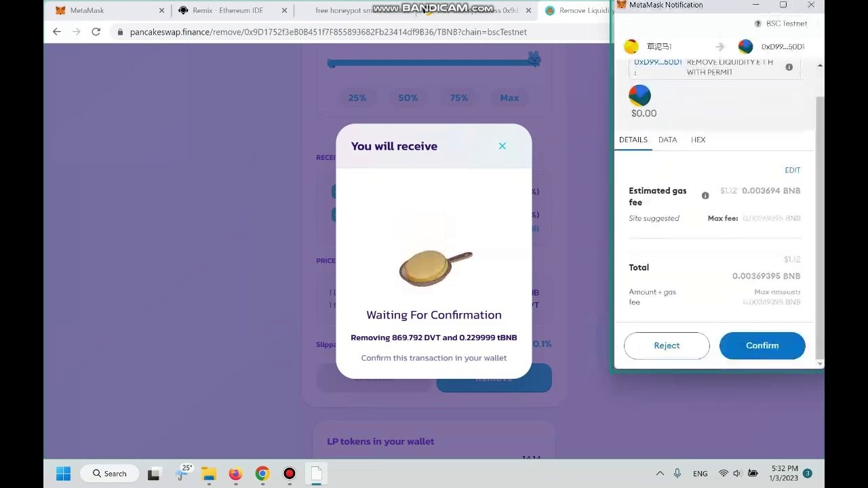Open the blank document app on taskbar
The image size is (868, 488).
click(317, 474)
